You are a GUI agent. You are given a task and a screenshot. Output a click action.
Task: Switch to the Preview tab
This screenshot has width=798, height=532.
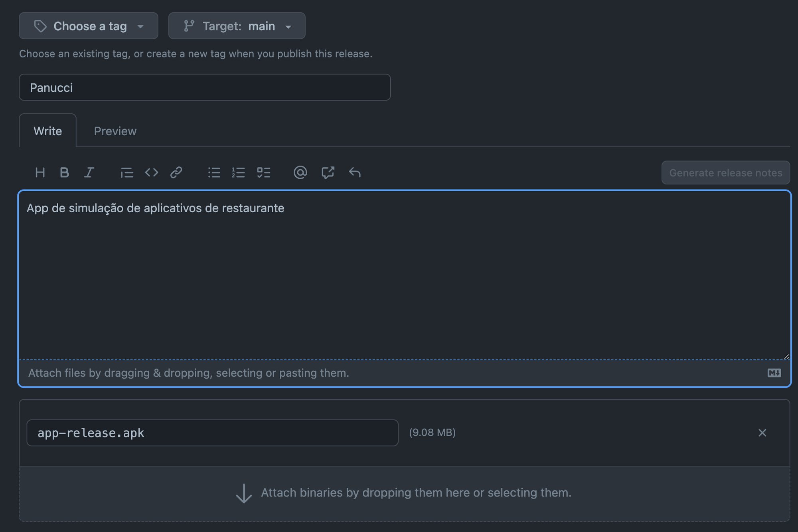[115, 131]
